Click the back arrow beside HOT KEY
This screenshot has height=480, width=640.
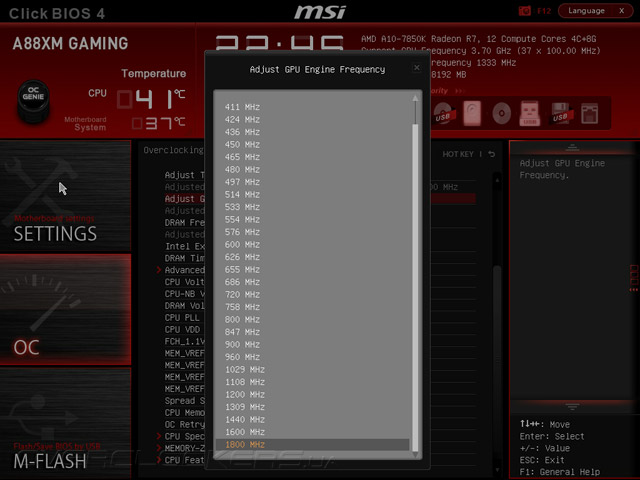pyautogui.click(x=492, y=154)
